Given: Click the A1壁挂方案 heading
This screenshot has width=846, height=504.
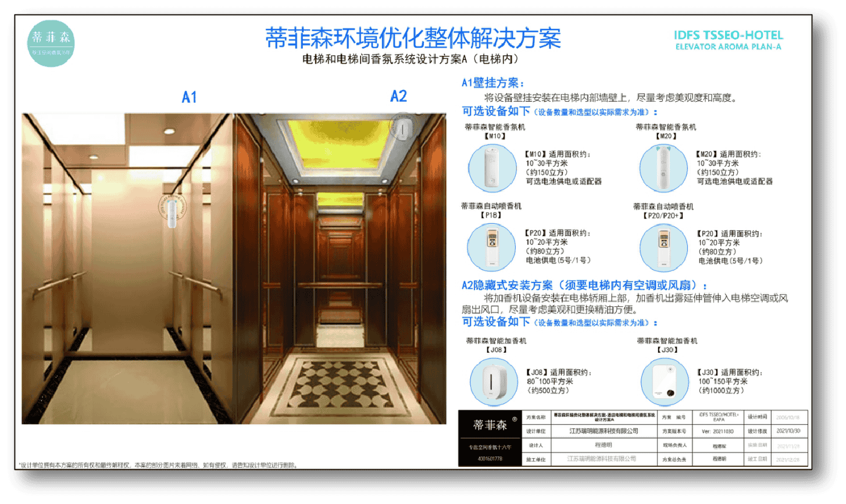Looking at the screenshot, I should pyautogui.click(x=493, y=83).
